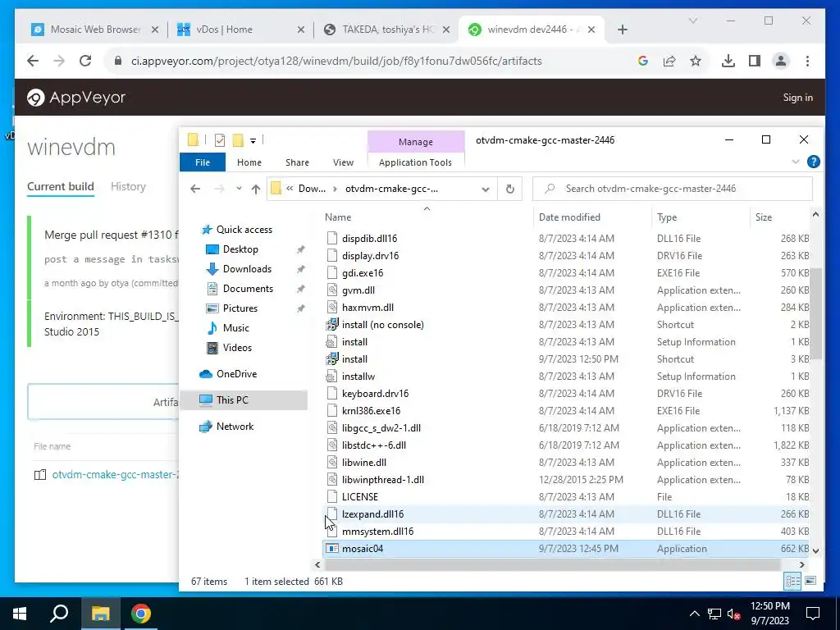Image resolution: width=840 pixels, height=630 pixels.
Task: Open Videos in navigation pane
Action: tap(237, 348)
